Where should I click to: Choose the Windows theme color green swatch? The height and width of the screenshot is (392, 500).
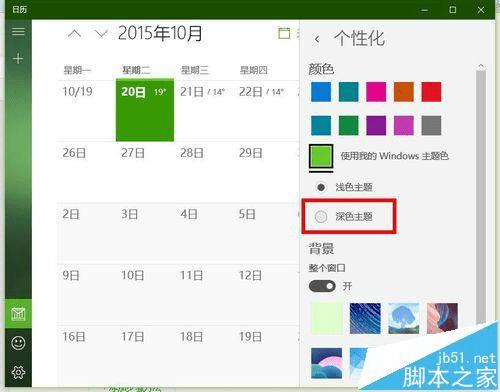point(321,156)
